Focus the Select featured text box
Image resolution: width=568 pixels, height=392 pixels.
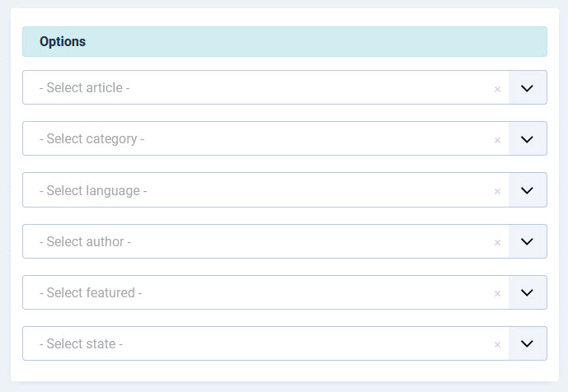pos(247,293)
